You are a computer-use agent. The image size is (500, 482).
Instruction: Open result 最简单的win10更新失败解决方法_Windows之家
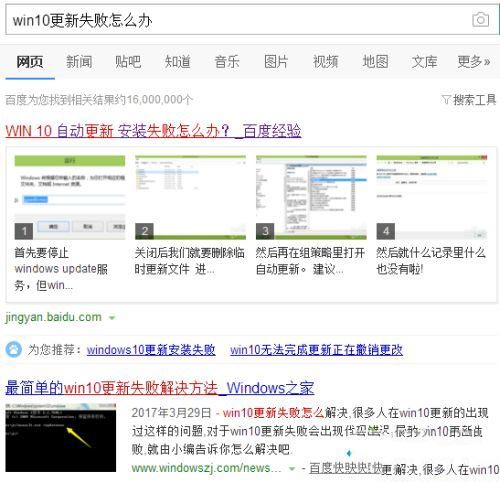coord(160,388)
